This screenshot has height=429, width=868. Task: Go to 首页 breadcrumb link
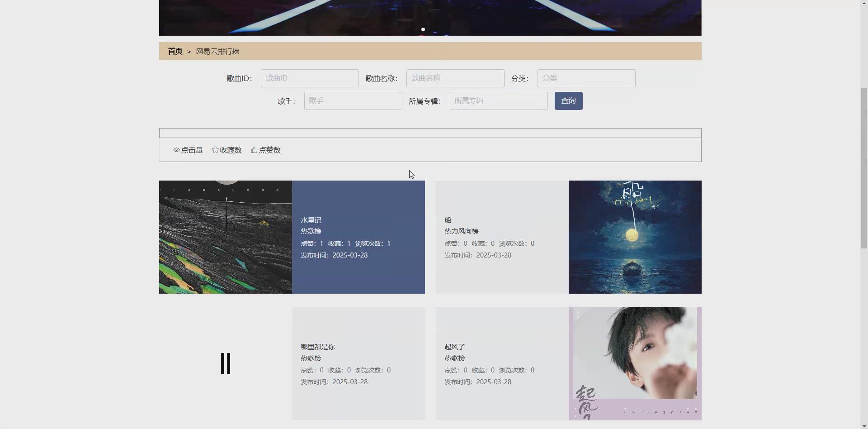175,51
